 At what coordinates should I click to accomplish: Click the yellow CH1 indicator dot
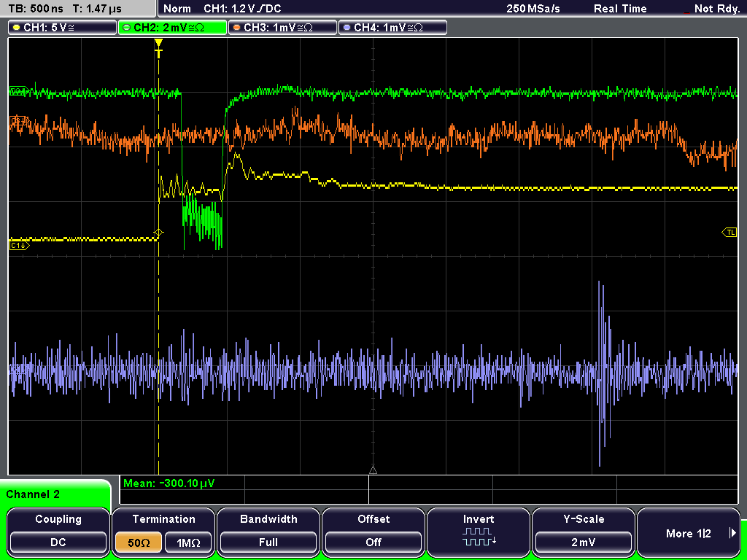coord(17,28)
